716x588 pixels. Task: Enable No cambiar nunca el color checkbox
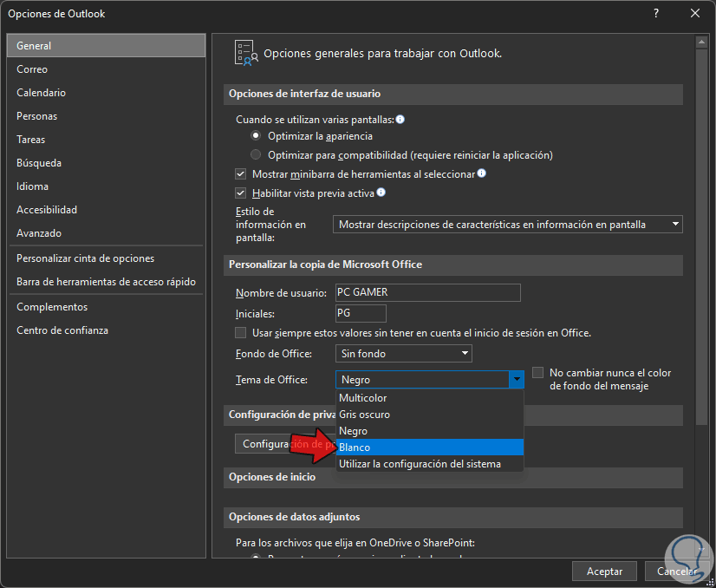[x=538, y=373]
